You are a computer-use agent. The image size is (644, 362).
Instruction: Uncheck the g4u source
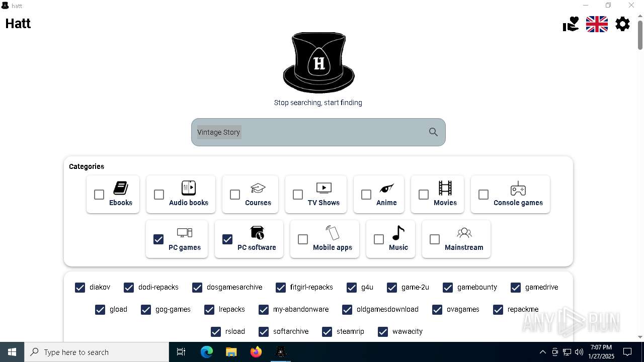pos(352,287)
